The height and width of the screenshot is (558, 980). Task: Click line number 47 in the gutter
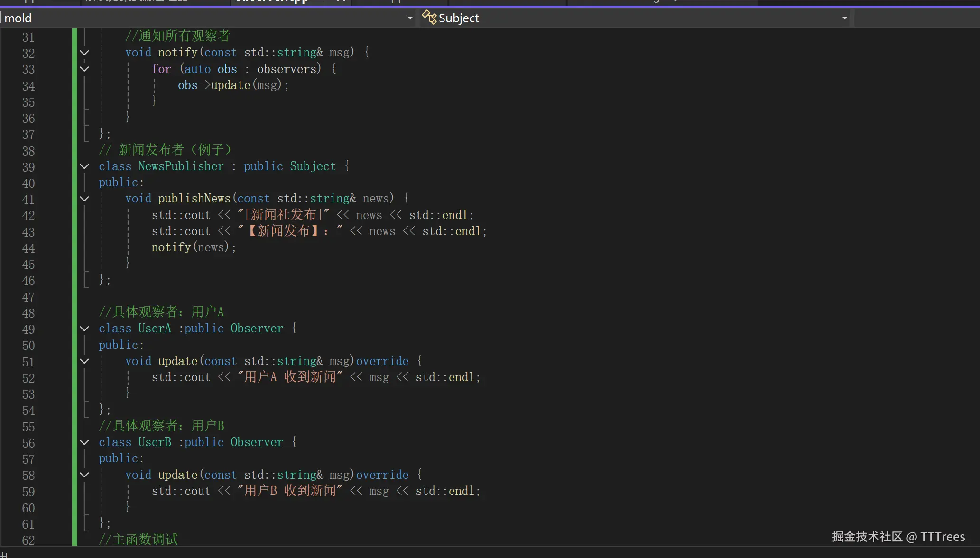coord(28,297)
